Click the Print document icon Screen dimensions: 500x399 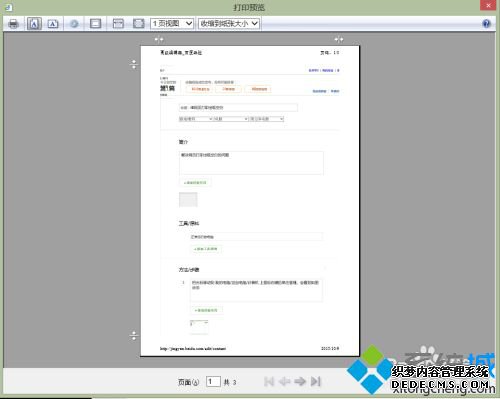pos(13,24)
